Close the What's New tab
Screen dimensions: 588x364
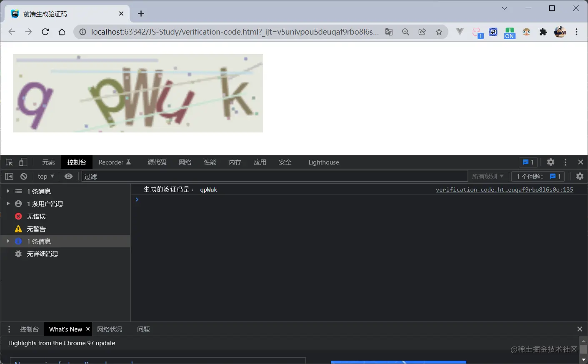pos(88,329)
